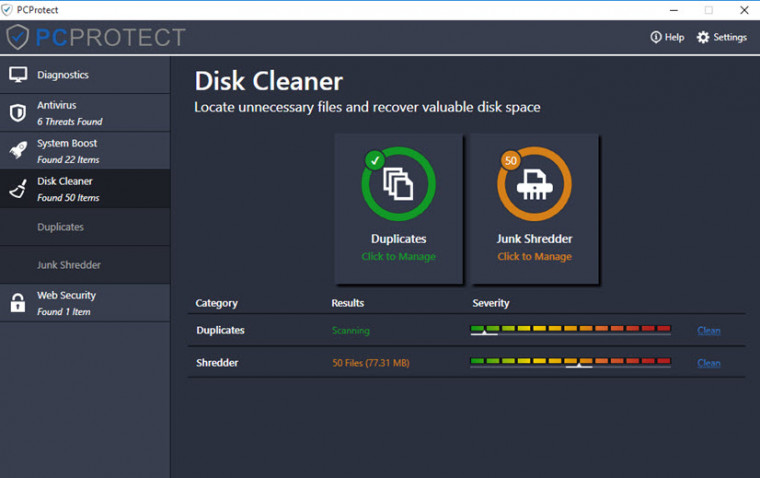The image size is (760, 478).
Task: Click the green checkmark badge on Duplicates
Action: click(375, 160)
